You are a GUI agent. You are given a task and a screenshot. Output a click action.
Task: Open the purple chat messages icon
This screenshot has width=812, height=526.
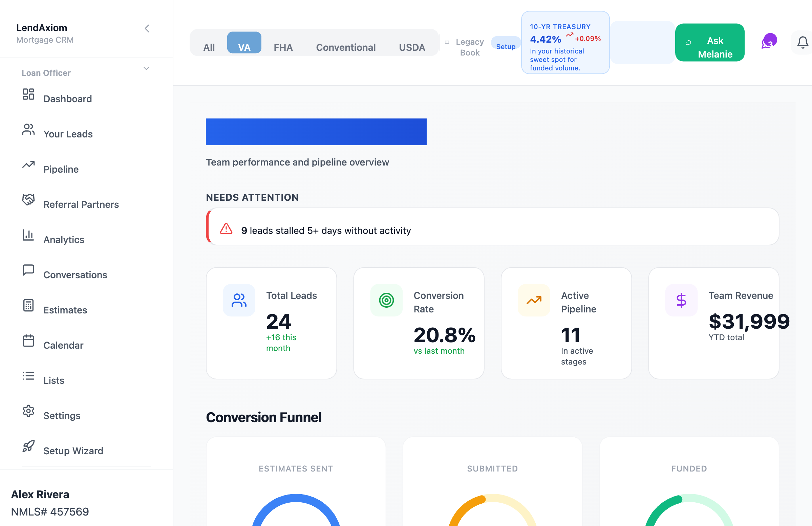[769, 42]
